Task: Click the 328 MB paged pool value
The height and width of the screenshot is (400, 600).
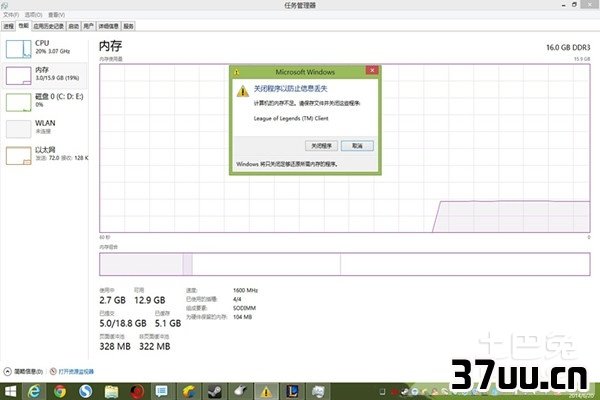Action: pos(115,346)
